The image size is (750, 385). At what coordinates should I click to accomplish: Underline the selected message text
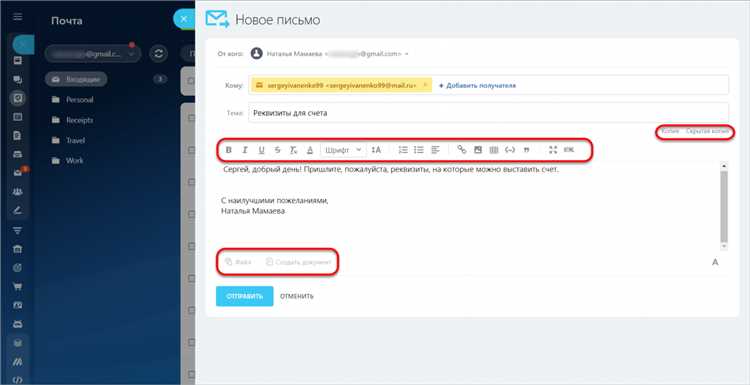point(261,150)
